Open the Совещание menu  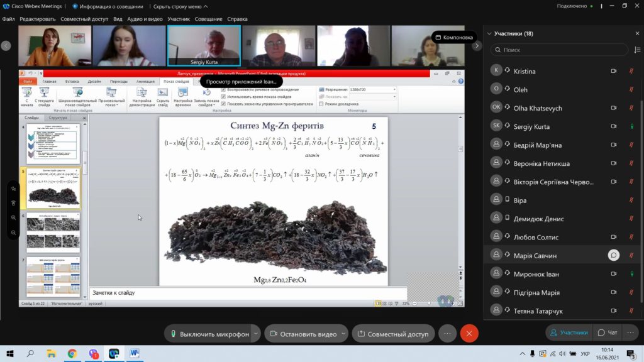point(208,19)
